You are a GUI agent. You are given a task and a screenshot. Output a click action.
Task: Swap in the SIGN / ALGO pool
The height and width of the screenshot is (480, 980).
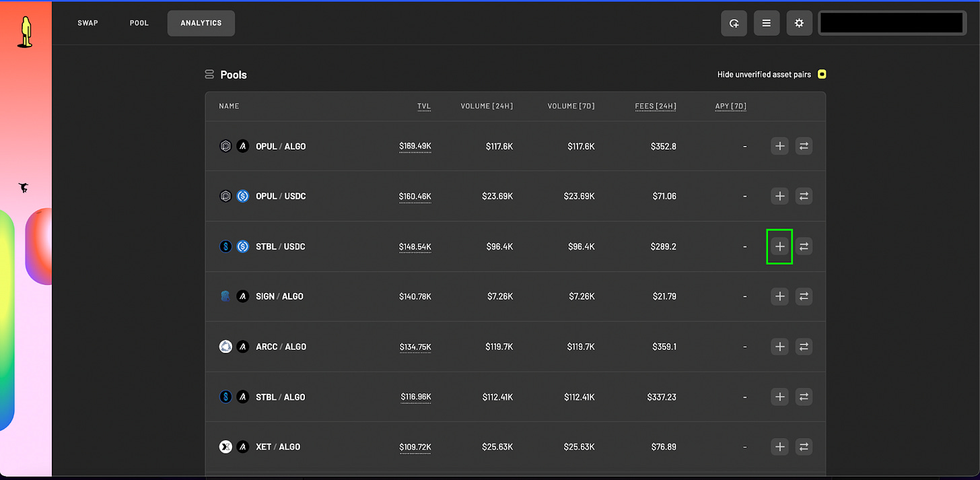tap(804, 296)
